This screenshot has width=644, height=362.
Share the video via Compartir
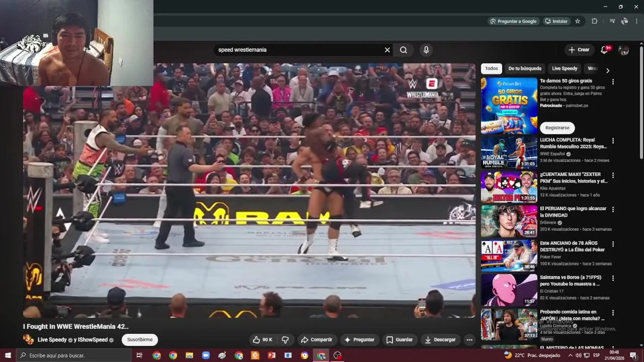pos(317,340)
